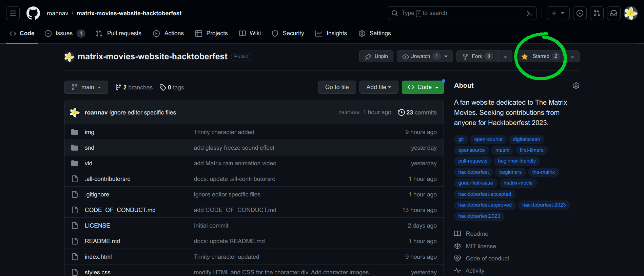Open the Actions tab
The image size is (644, 276).
pyautogui.click(x=169, y=33)
